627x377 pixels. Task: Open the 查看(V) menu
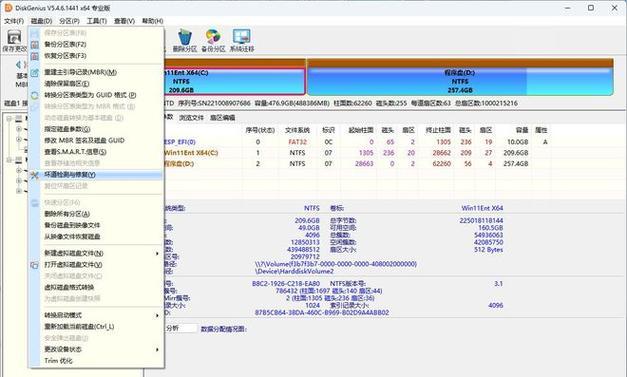coord(124,21)
